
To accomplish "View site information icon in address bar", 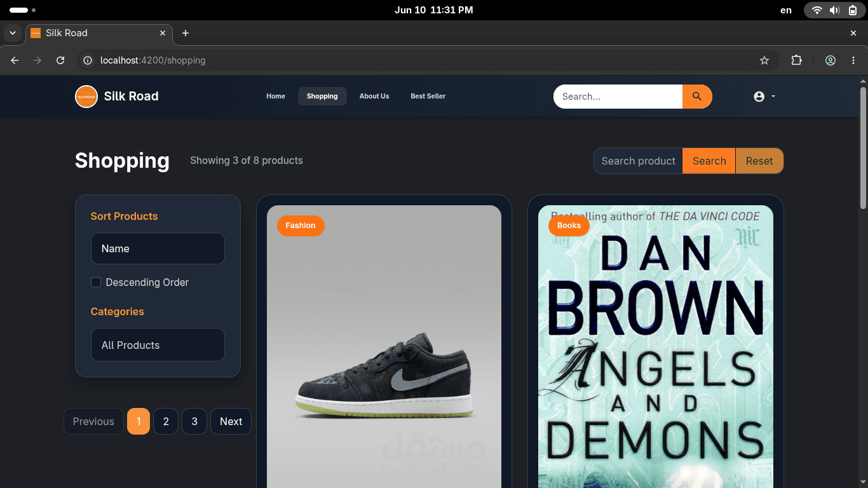I will pos(88,60).
